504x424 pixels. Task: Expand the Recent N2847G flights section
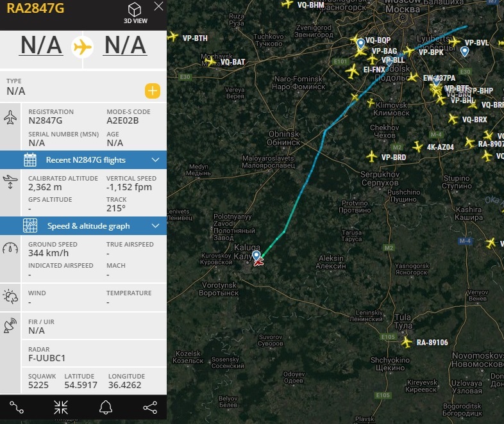point(85,159)
